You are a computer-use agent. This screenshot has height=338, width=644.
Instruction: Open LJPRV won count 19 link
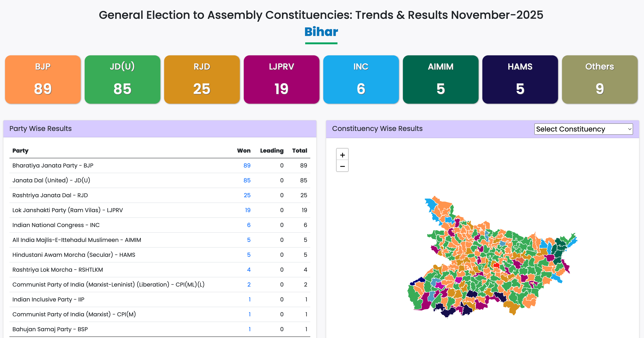point(247,210)
